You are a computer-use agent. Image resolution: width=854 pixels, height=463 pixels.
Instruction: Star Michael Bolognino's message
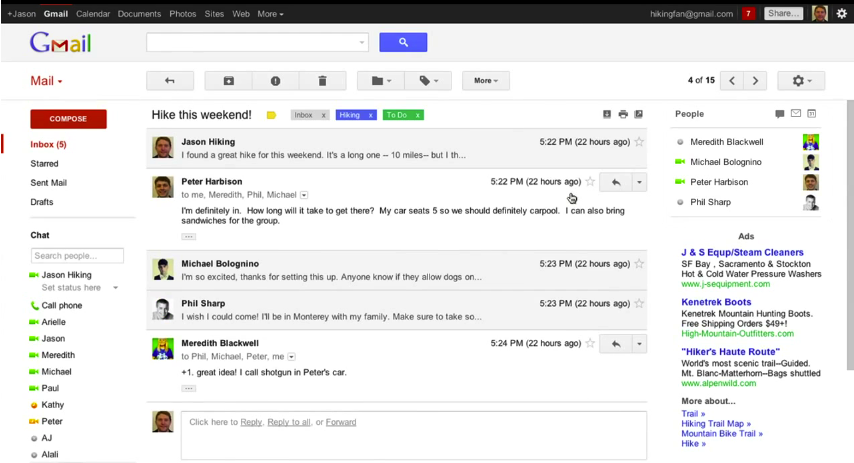[639, 264]
